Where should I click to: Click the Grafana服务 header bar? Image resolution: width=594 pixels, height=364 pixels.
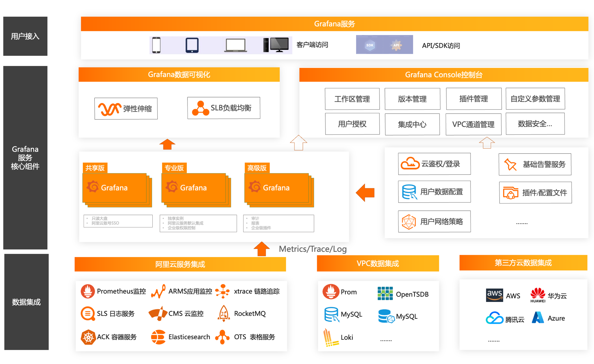tap(334, 24)
